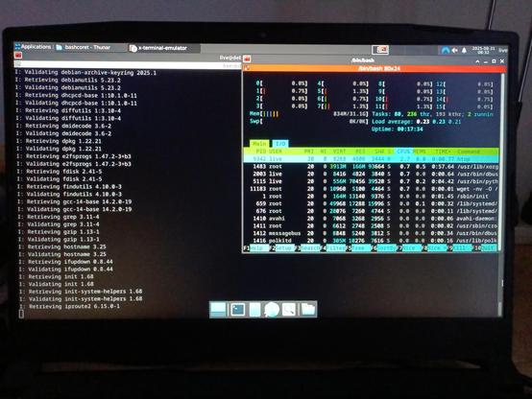Select process 11183 root wget row
532x399 pixels.
click(x=371, y=189)
